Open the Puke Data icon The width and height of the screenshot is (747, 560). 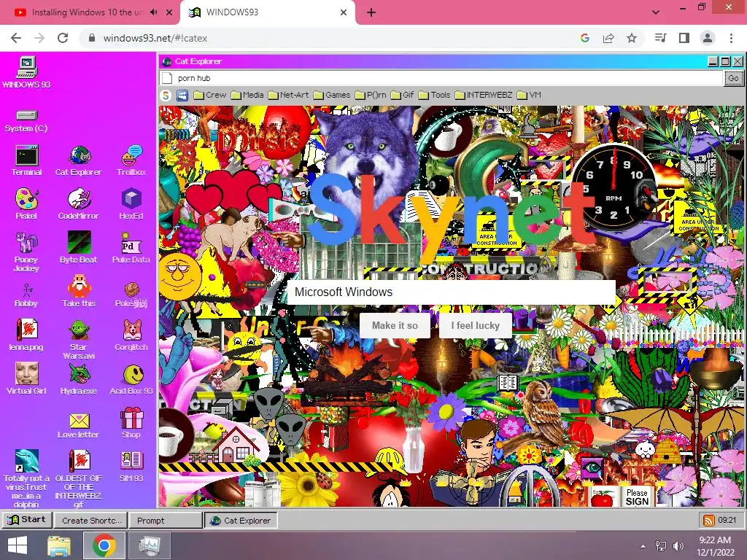click(x=131, y=248)
